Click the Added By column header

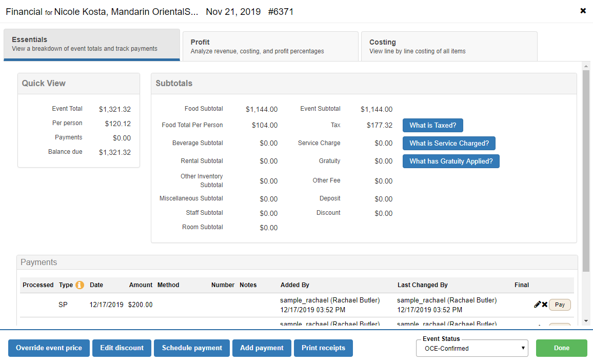pyautogui.click(x=294, y=285)
